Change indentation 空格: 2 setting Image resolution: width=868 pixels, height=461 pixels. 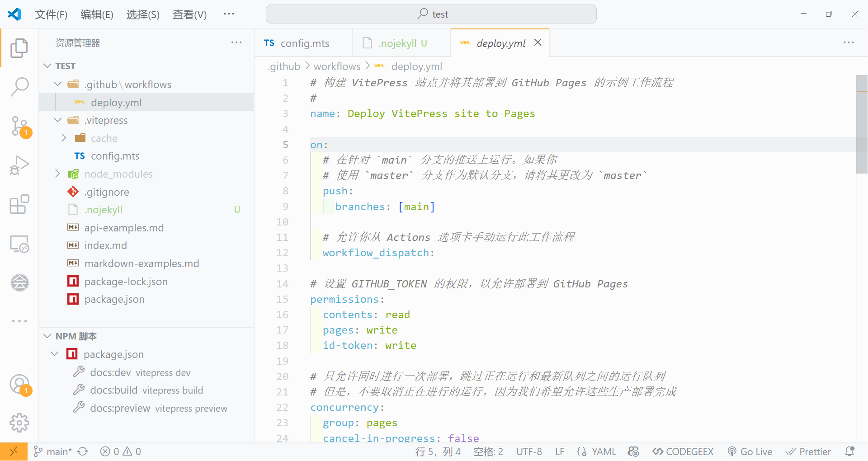(x=488, y=452)
